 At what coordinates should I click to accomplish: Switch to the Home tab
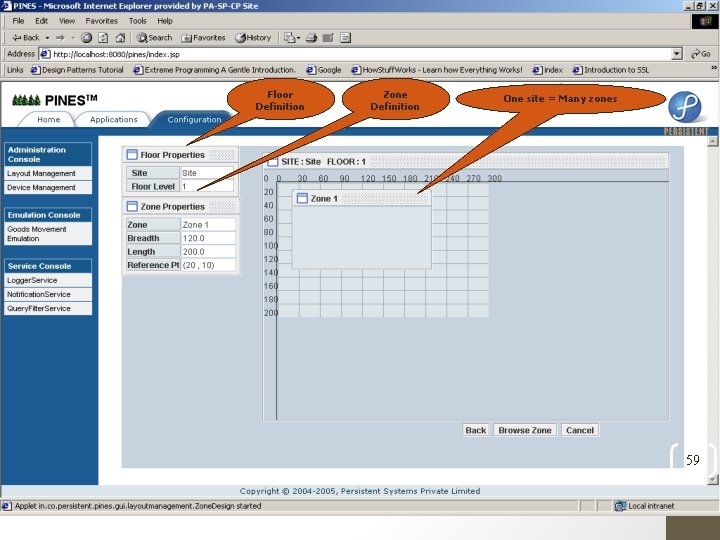pos(48,119)
